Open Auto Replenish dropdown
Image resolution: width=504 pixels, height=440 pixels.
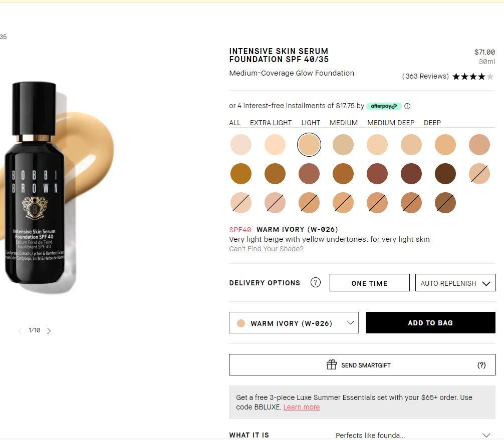coord(455,283)
